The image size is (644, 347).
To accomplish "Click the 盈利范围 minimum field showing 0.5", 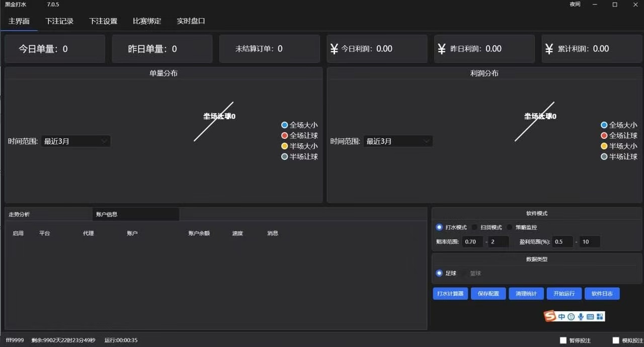I will (562, 242).
